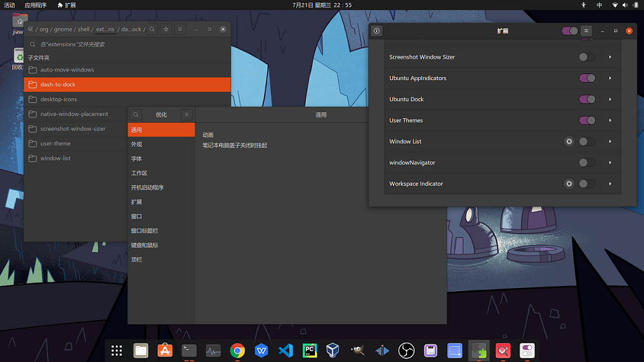Open the desktop-icons folder in dconf Editor
This screenshot has width=644, height=362.
[x=128, y=99]
